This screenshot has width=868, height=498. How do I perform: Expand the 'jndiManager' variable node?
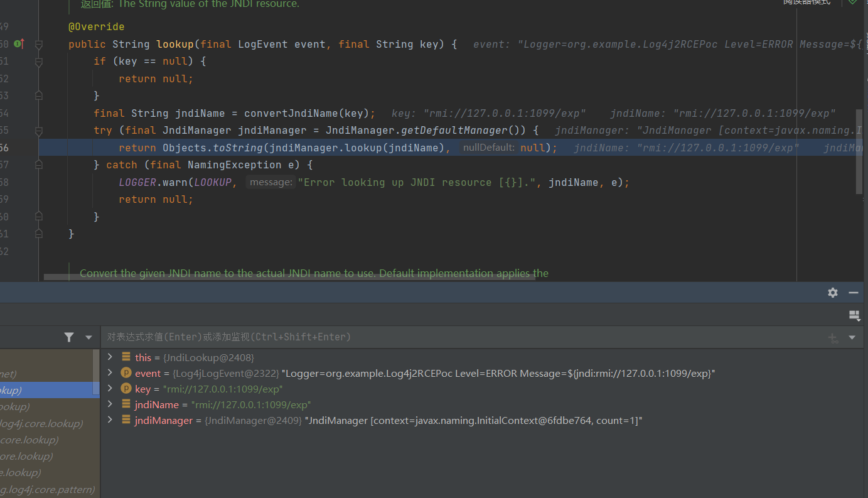110,420
